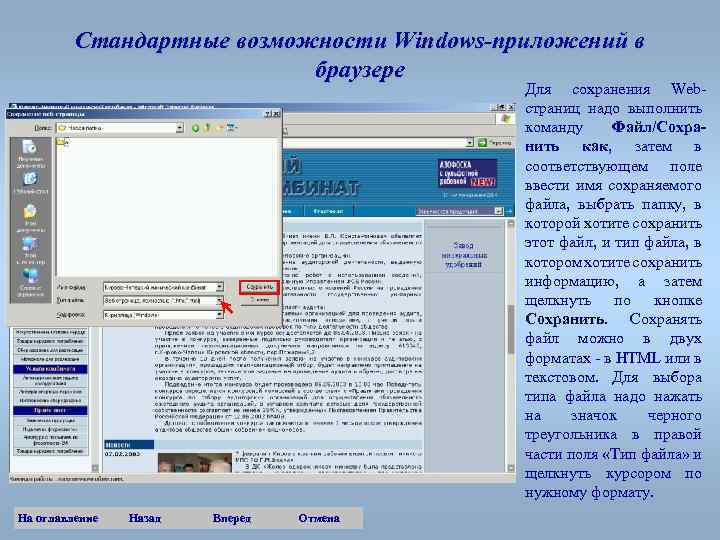Open the second tab in website blue navigation bar
This screenshot has width=720, height=540.
[x=328, y=211]
